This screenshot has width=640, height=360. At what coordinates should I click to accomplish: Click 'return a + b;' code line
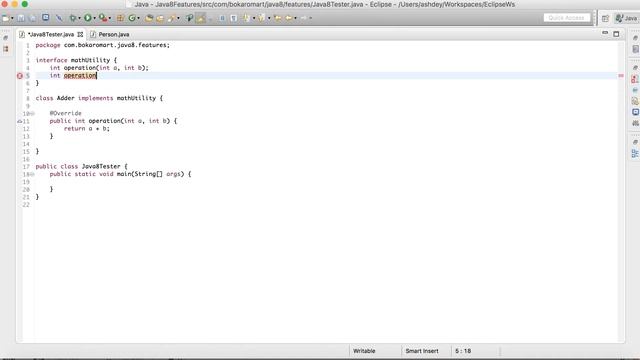(x=87, y=129)
